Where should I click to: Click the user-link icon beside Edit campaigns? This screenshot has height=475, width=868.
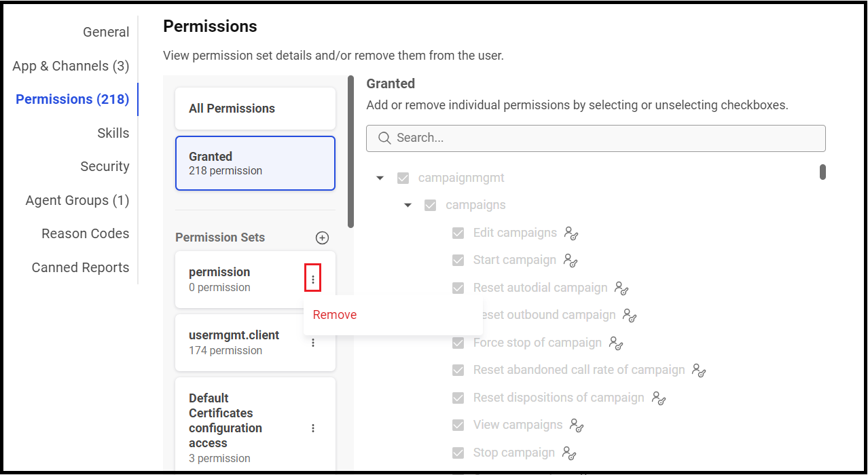click(x=571, y=233)
